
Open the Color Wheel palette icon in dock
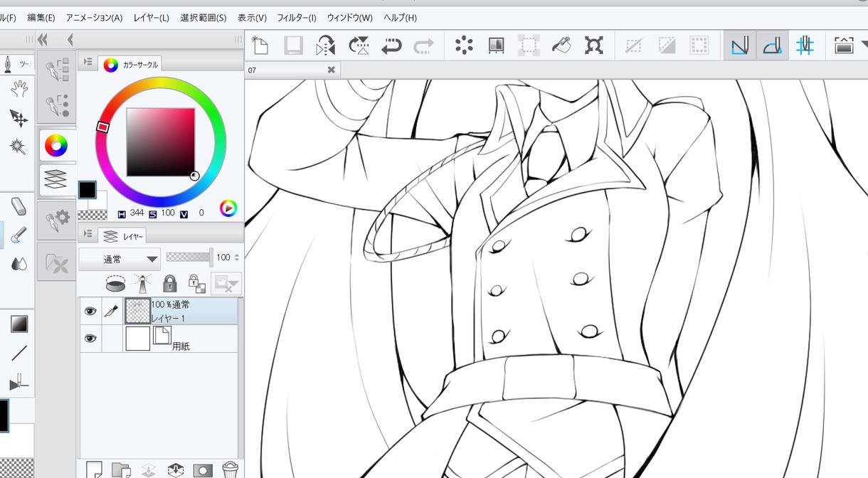pos(55,147)
